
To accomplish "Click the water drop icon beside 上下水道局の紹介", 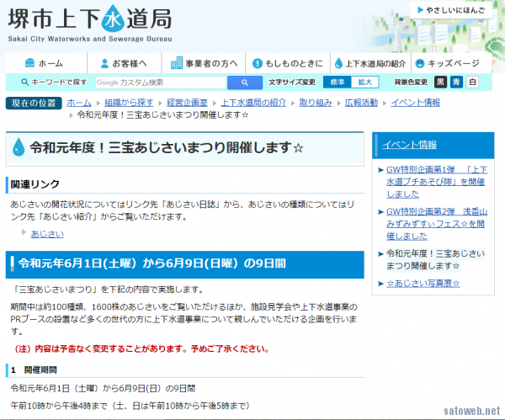I will tap(338, 63).
